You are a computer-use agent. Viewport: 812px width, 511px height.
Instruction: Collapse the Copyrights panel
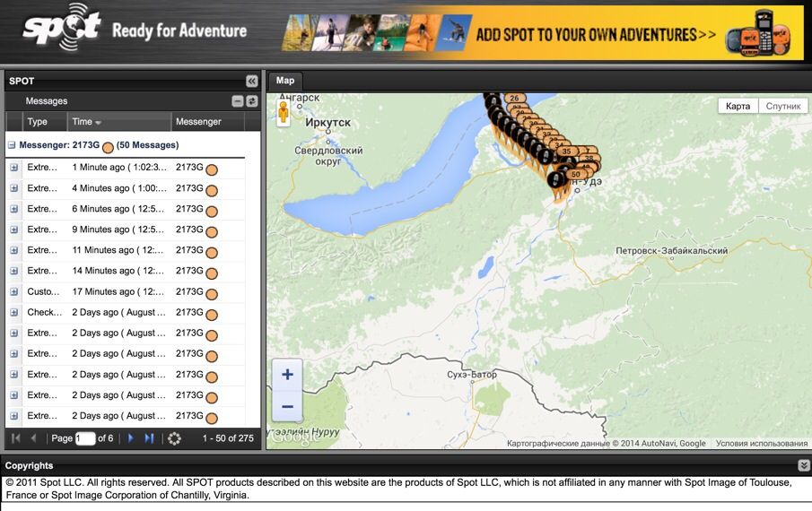[x=803, y=465]
